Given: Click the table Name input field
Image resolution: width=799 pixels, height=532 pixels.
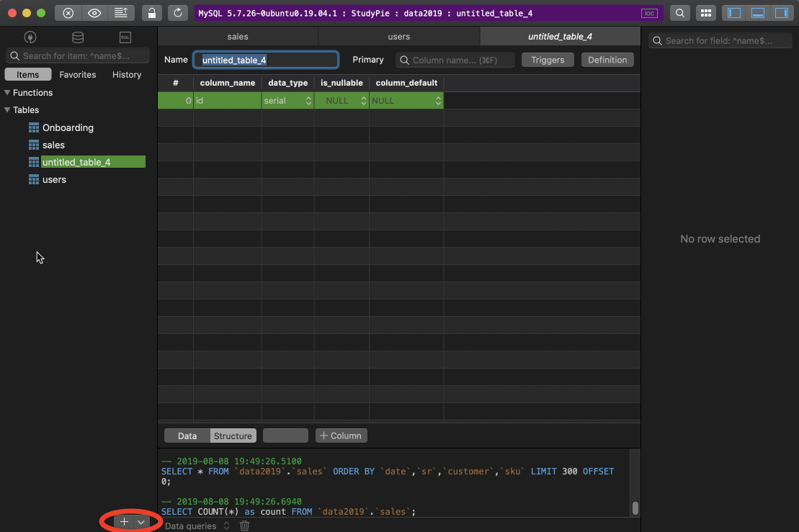Looking at the screenshot, I should [265, 60].
